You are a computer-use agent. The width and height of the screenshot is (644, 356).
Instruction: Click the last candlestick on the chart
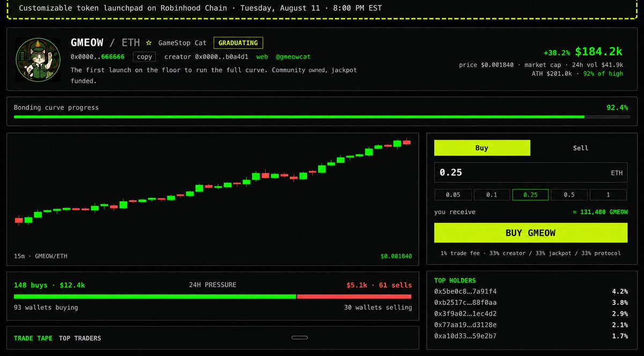(x=406, y=142)
